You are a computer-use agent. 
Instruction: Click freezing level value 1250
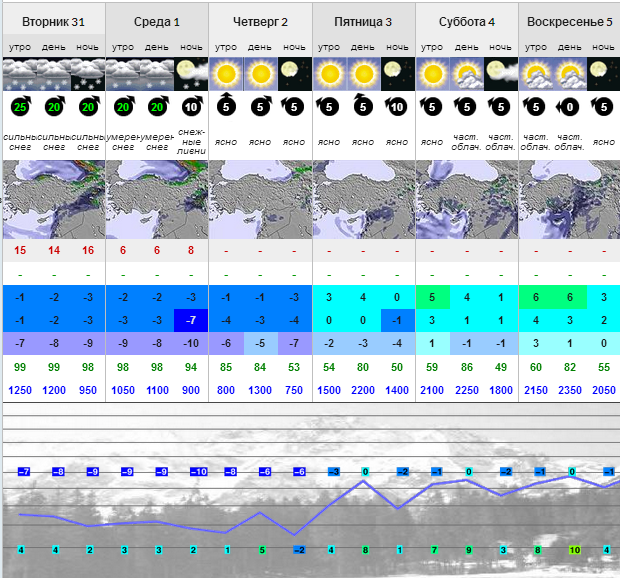point(20,390)
